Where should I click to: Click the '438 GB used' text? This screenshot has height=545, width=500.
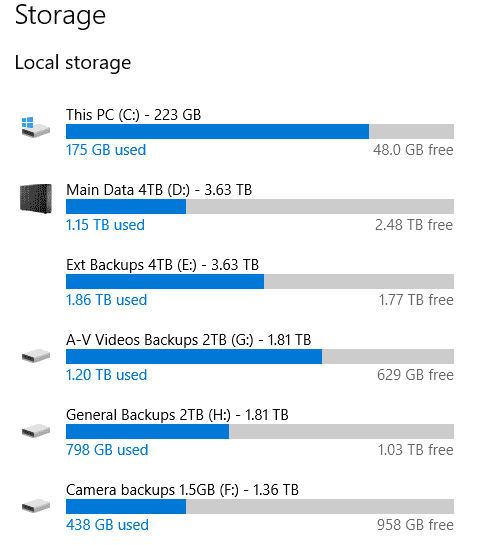[107, 526]
